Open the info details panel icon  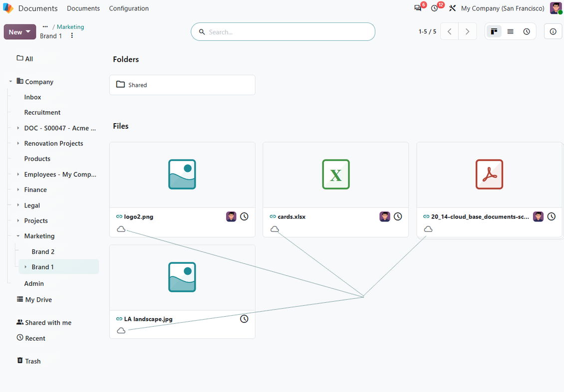pyautogui.click(x=553, y=31)
